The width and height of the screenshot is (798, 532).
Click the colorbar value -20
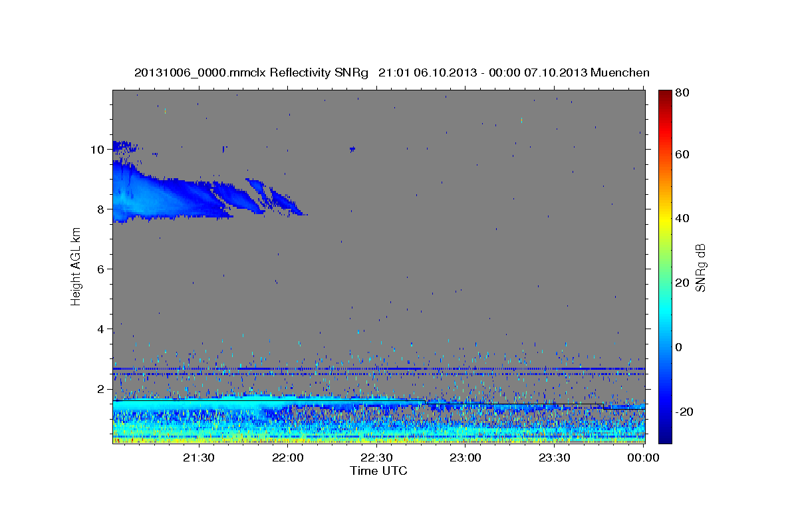pos(684,412)
